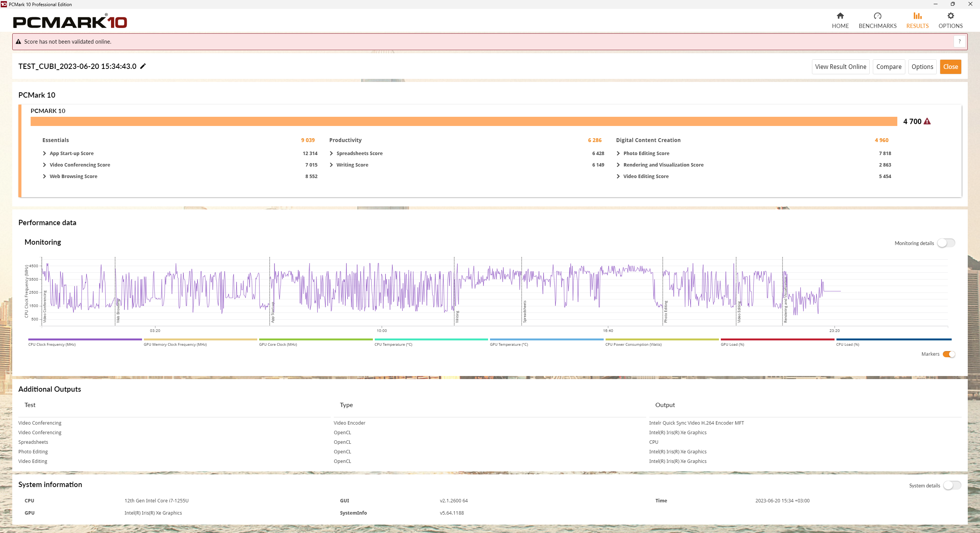Click the score warning triangle icon

coord(927,121)
